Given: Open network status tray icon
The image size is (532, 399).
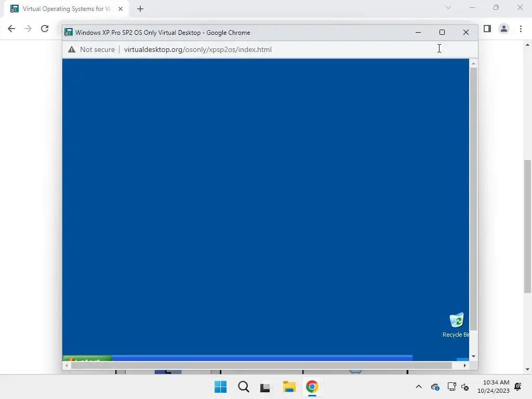Looking at the screenshot, I should pyautogui.click(x=451, y=387).
